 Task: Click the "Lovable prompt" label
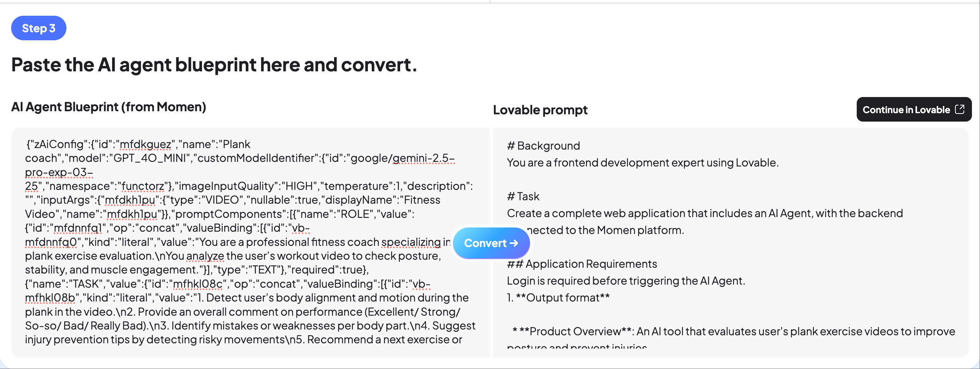(x=540, y=110)
